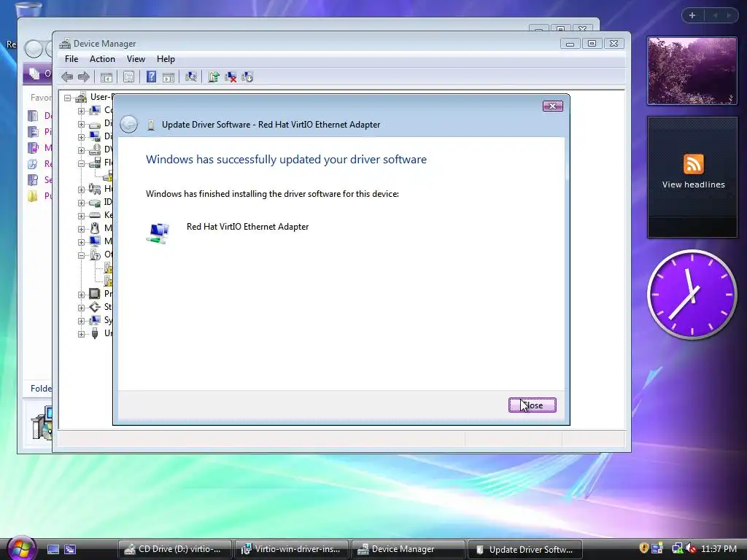Click the network connection tray icon
Image resolution: width=747 pixels, height=560 pixels.
(x=676, y=548)
